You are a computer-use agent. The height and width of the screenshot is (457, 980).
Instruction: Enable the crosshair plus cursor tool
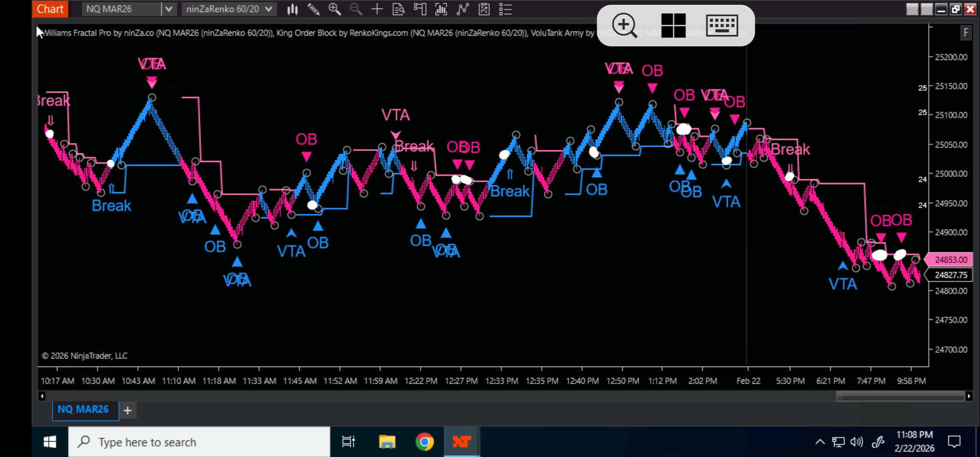[x=377, y=9]
